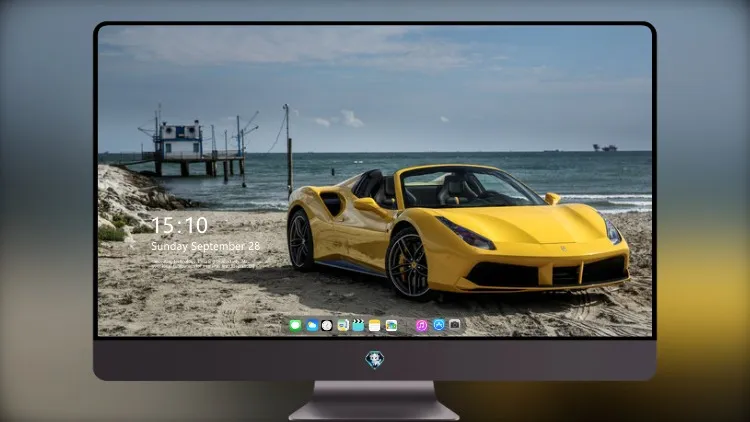Viewport: 750px width, 422px height.
Task: Open the blue App Store icon
Action: coord(439,325)
